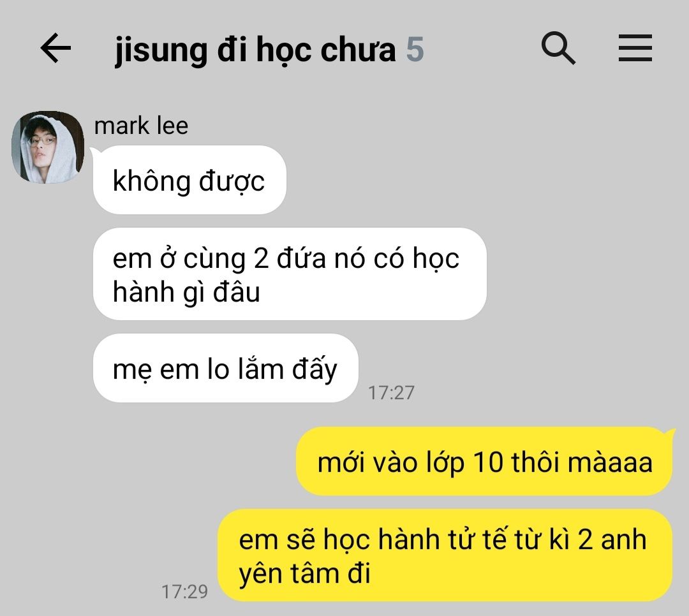Image resolution: width=689 pixels, height=616 pixels.
Task: Select the yellow message mới vào lớp 10
Action: (x=484, y=461)
